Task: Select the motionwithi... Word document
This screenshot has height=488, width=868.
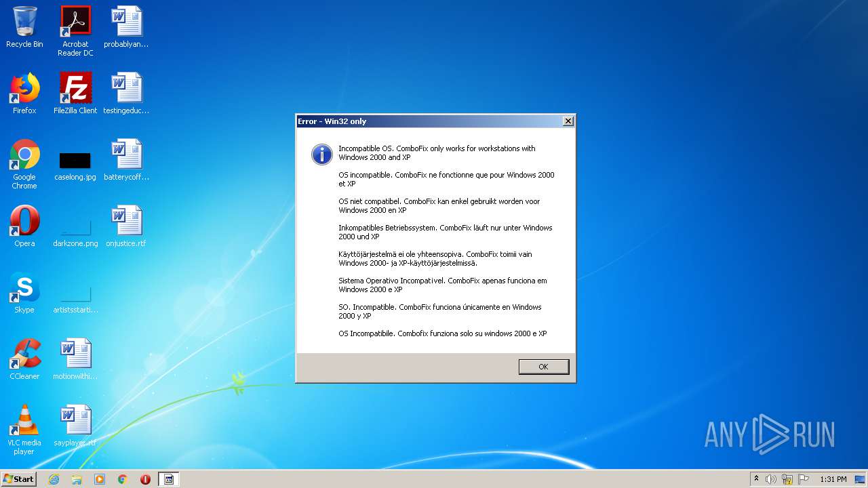Action: 75,359
